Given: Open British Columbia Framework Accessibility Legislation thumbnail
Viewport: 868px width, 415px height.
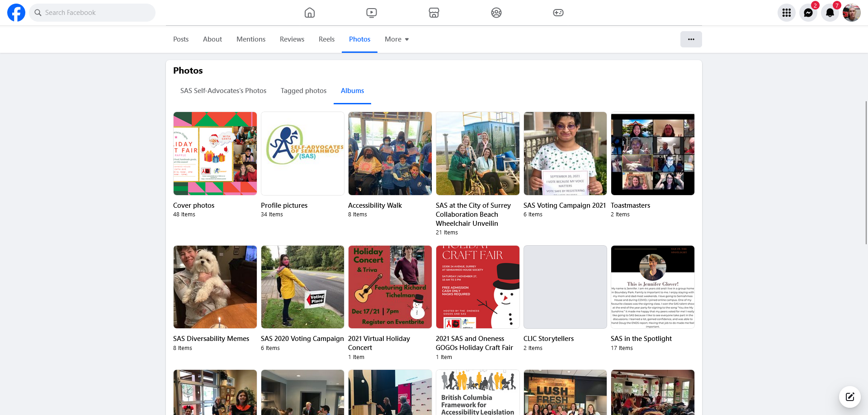Looking at the screenshot, I should [478, 392].
